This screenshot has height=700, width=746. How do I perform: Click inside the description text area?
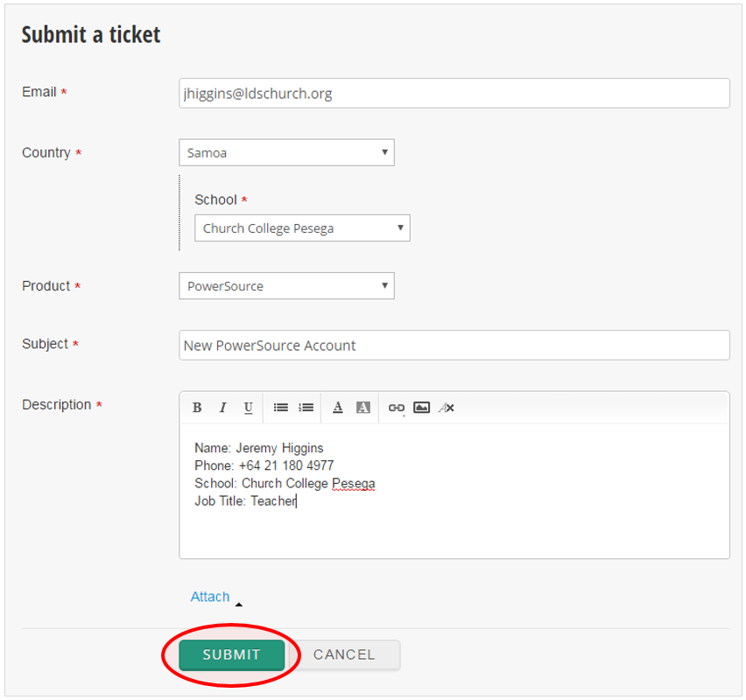[454, 491]
